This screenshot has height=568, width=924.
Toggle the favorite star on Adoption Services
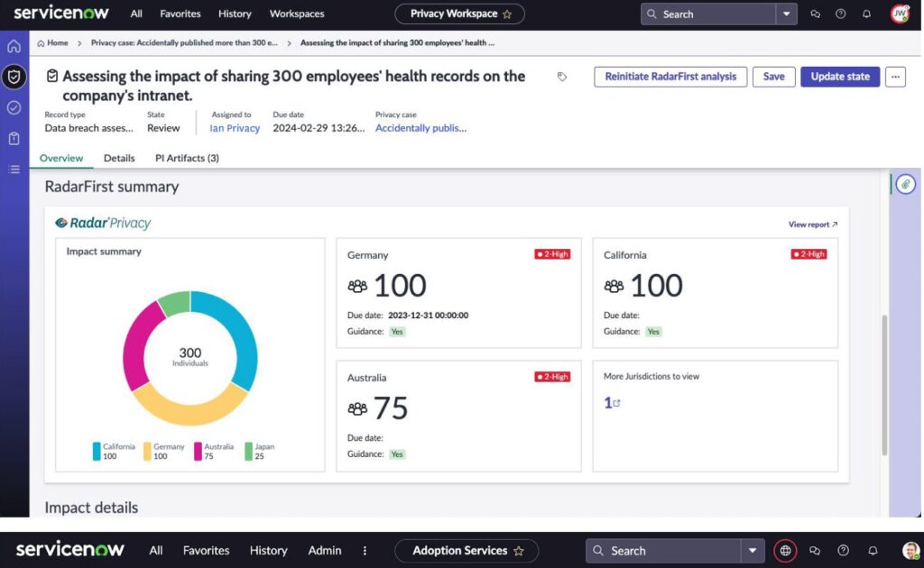pos(521,550)
